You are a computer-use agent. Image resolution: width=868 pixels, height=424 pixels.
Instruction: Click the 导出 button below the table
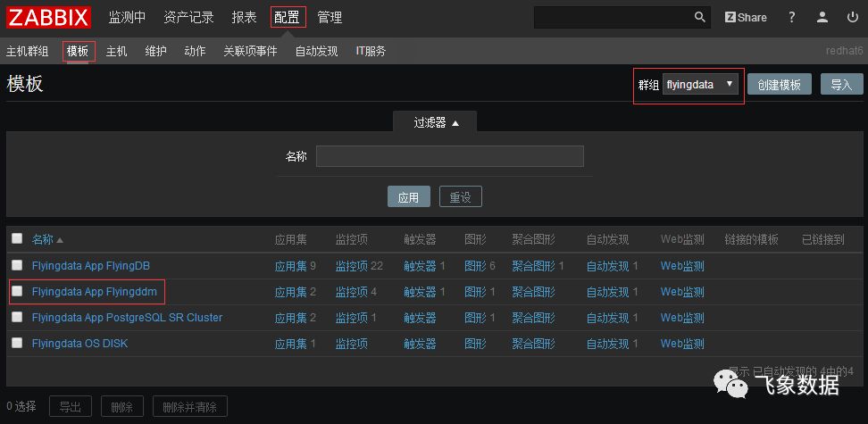[71, 407]
